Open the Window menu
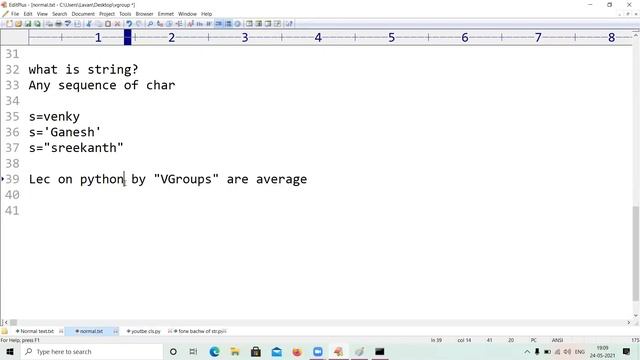 coord(187,14)
